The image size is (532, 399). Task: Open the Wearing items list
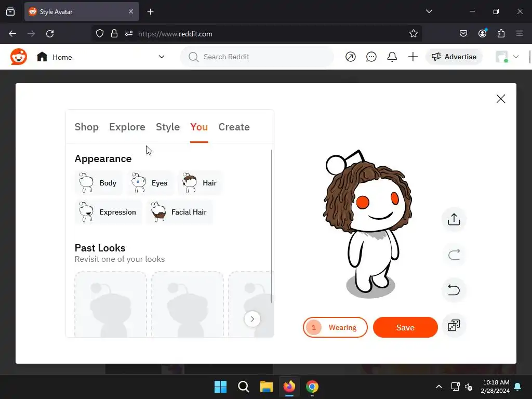(335, 327)
